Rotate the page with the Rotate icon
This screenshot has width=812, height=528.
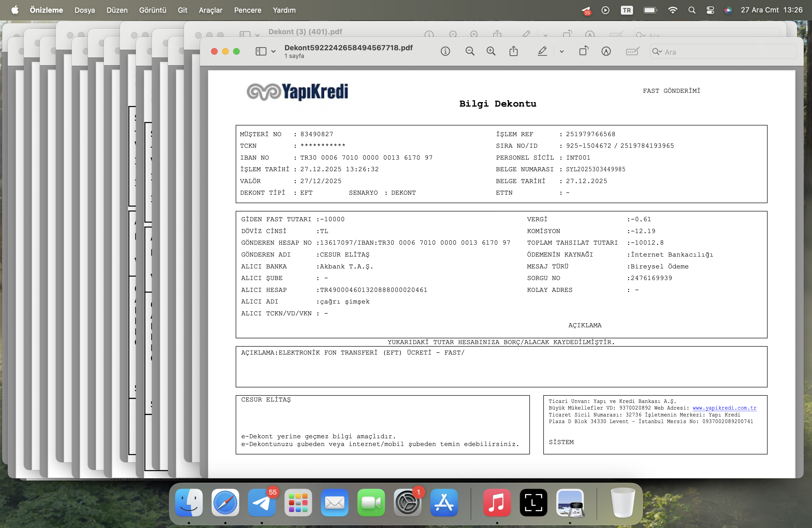click(x=584, y=51)
